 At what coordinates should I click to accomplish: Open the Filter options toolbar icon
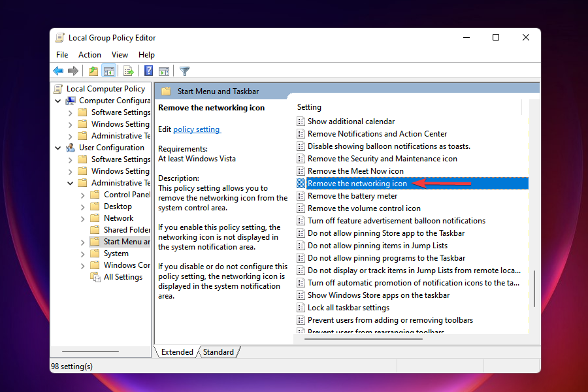(x=184, y=71)
